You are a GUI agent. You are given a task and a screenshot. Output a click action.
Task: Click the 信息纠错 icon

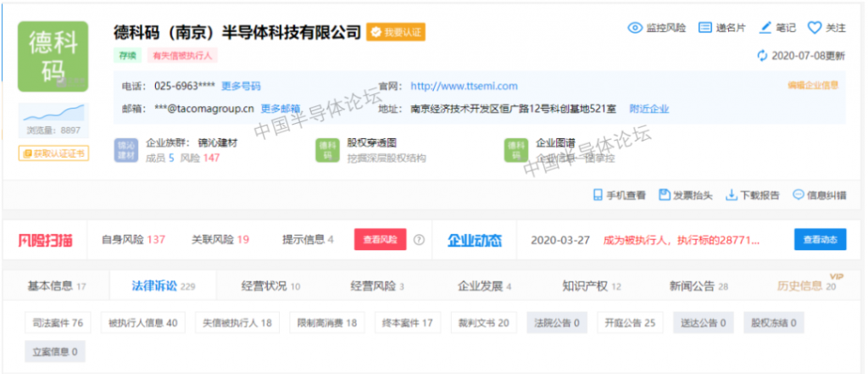[798, 195]
